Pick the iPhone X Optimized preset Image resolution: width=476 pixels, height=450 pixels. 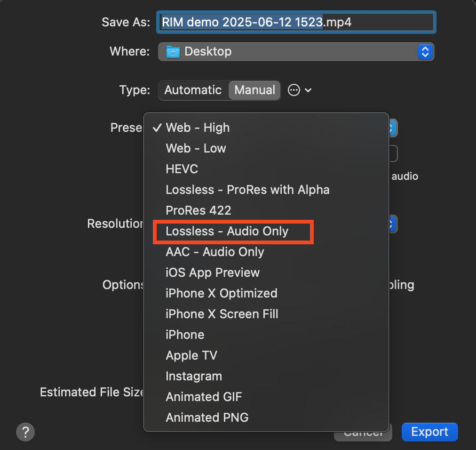[x=222, y=293]
